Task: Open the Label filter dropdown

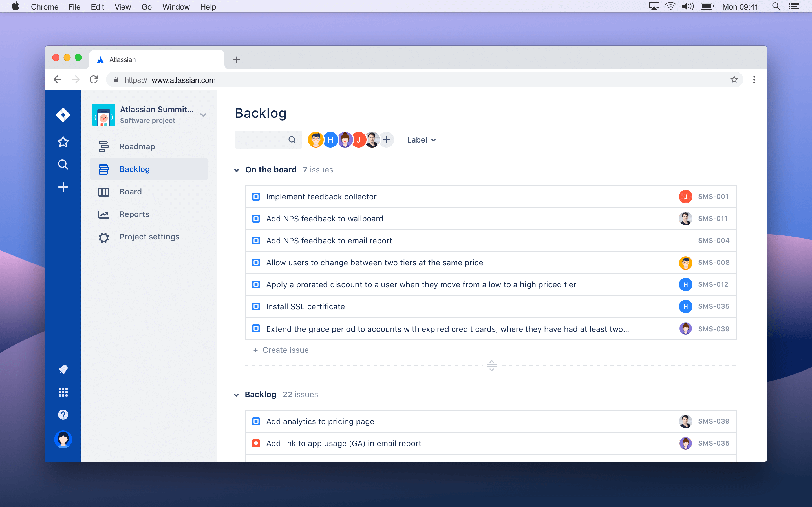Action: [x=421, y=140]
